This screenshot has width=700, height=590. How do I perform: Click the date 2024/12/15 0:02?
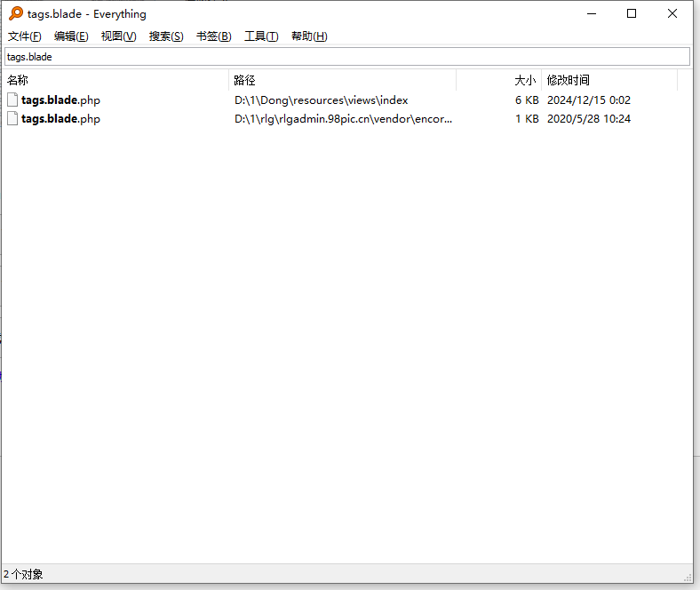[x=589, y=100]
